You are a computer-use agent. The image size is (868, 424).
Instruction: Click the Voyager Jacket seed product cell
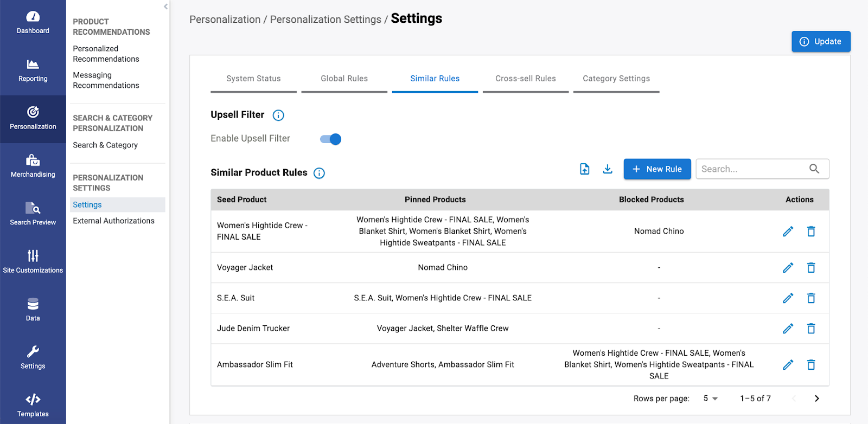[x=245, y=268]
